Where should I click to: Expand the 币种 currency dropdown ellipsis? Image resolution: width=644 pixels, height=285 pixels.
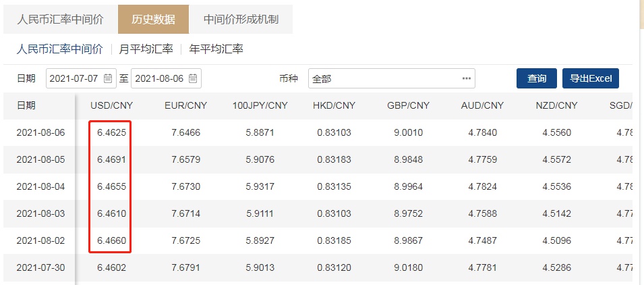pyautogui.click(x=466, y=79)
